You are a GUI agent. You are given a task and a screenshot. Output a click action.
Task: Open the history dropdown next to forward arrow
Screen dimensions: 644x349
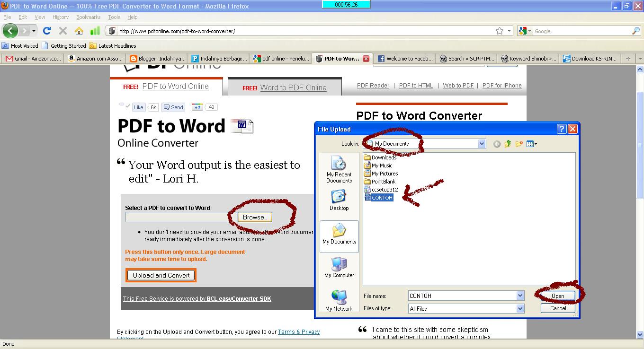[x=34, y=31]
